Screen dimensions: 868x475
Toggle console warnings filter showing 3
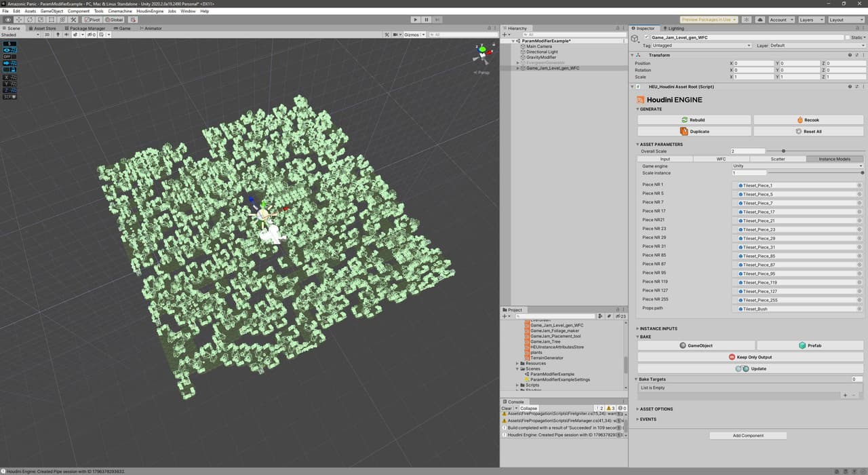[610, 408]
